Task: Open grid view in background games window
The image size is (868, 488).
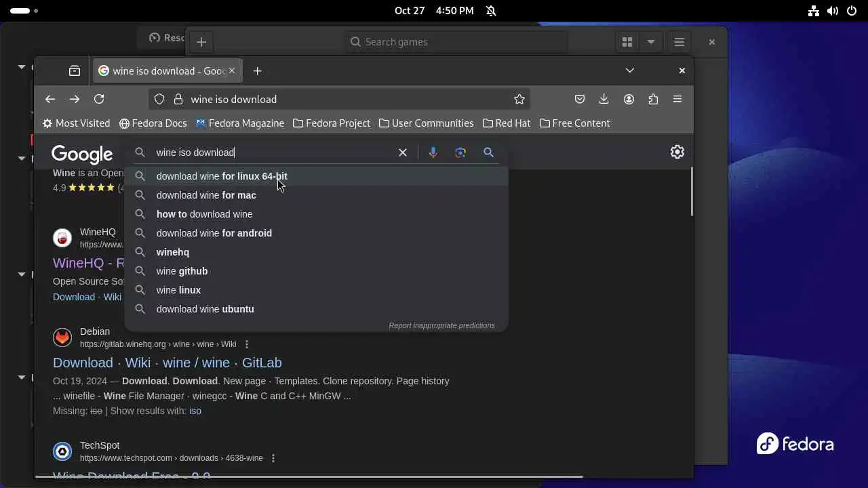Action: click(627, 42)
